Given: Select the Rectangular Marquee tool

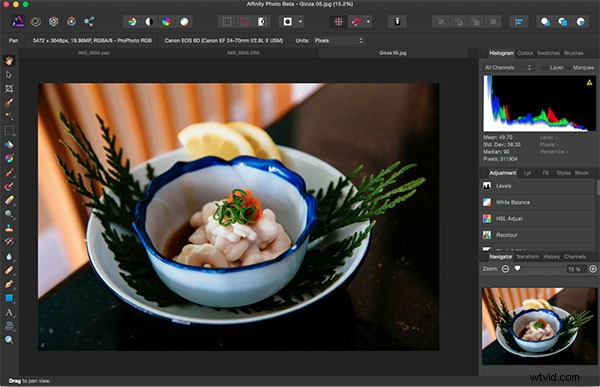Looking at the screenshot, I should click(9, 131).
